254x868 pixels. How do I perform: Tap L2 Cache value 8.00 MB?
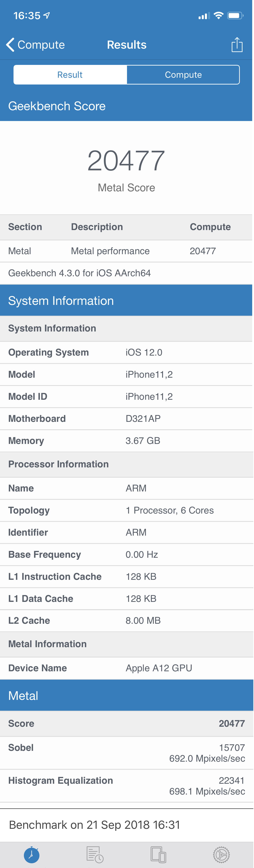(x=143, y=621)
